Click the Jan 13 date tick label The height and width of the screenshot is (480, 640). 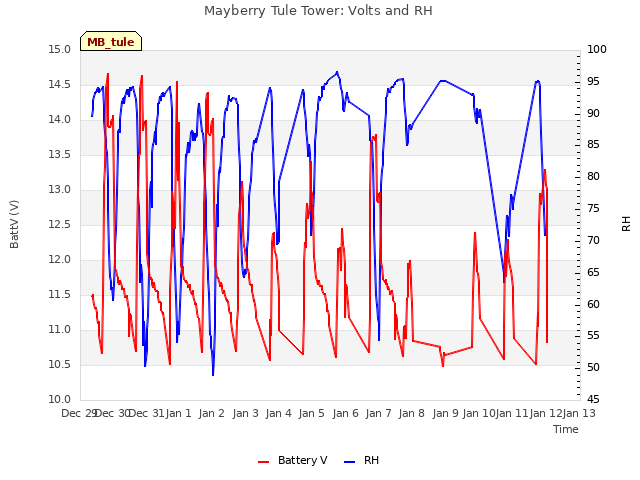coord(579,413)
